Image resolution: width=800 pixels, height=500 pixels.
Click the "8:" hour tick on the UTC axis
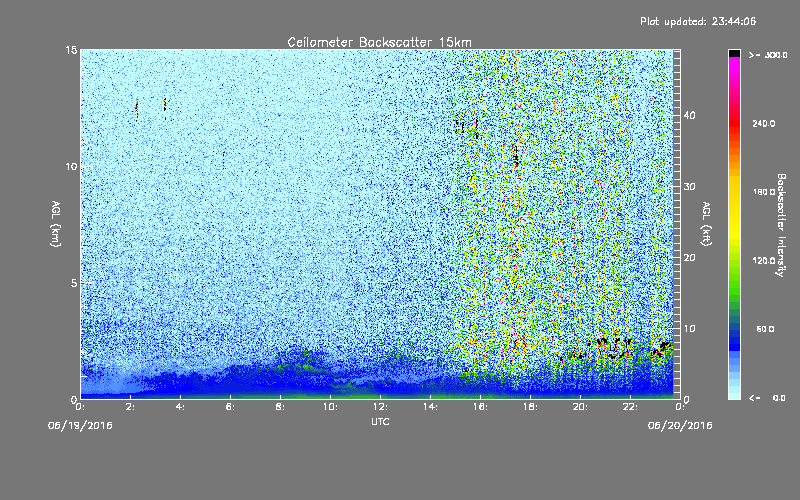[281, 407]
